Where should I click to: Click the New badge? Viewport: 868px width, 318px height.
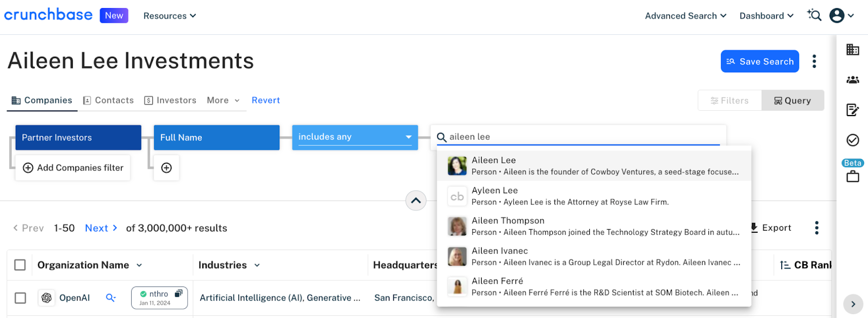pyautogui.click(x=114, y=15)
